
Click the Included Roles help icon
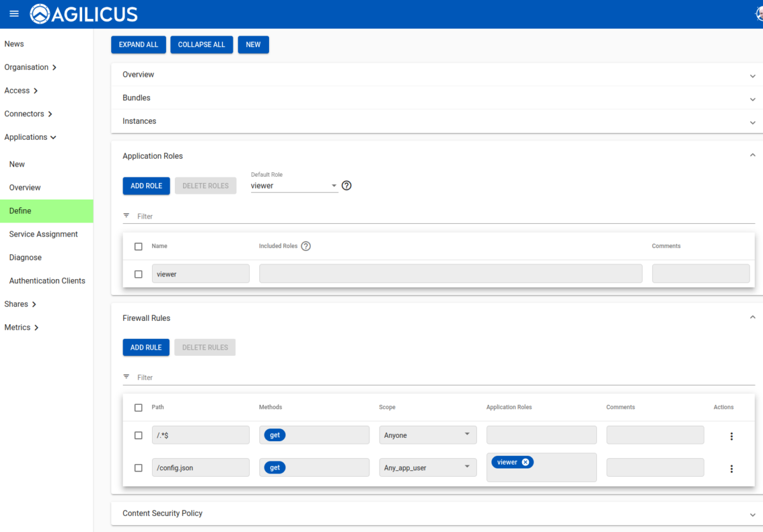click(x=306, y=246)
